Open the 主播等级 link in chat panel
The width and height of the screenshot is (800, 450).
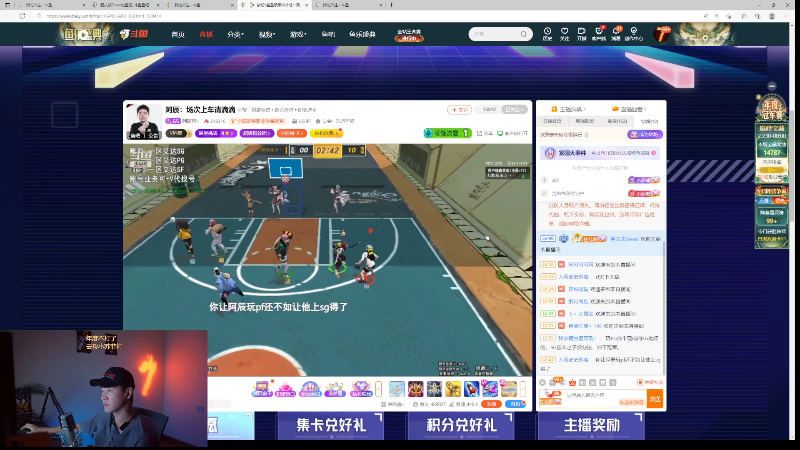(568, 109)
